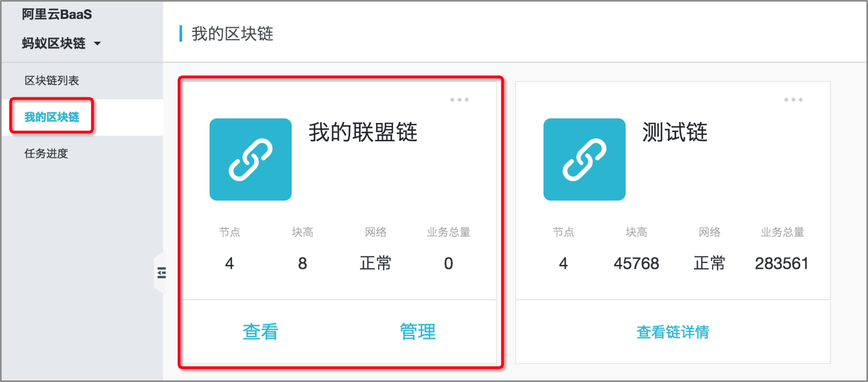Select 我的区块链 in the sidebar
The width and height of the screenshot is (868, 382).
point(51,117)
